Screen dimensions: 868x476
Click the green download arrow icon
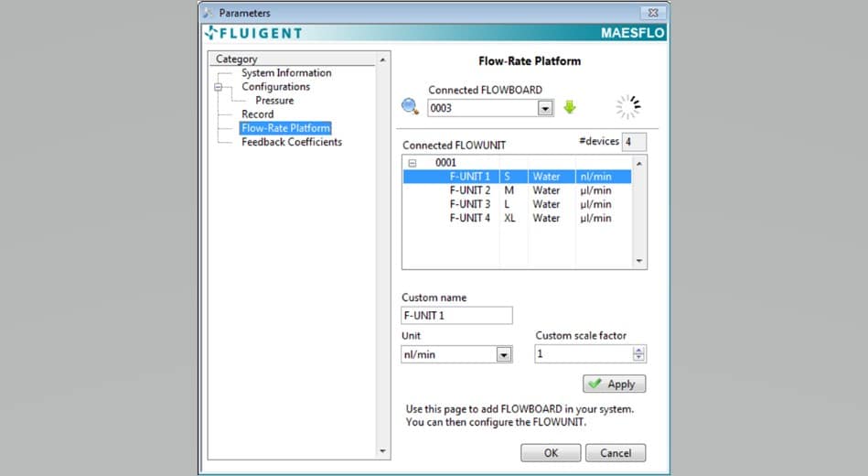point(570,107)
